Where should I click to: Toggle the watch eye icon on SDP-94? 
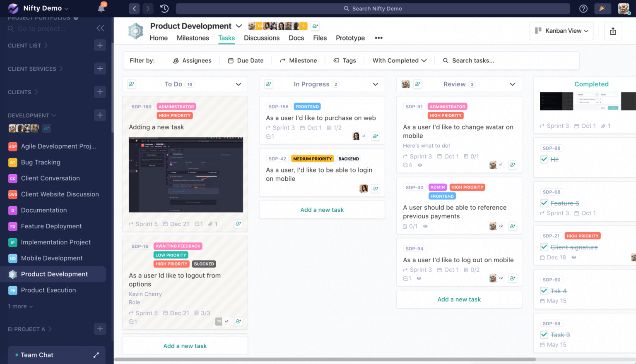tap(419, 278)
